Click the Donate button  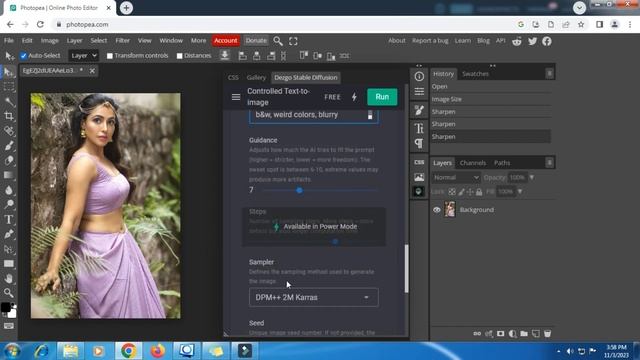[256, 40]
